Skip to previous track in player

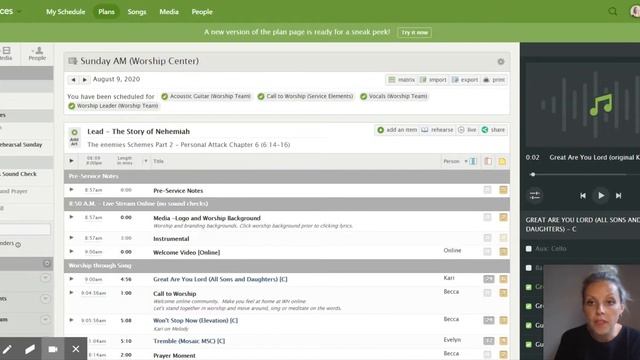[583, 196]
